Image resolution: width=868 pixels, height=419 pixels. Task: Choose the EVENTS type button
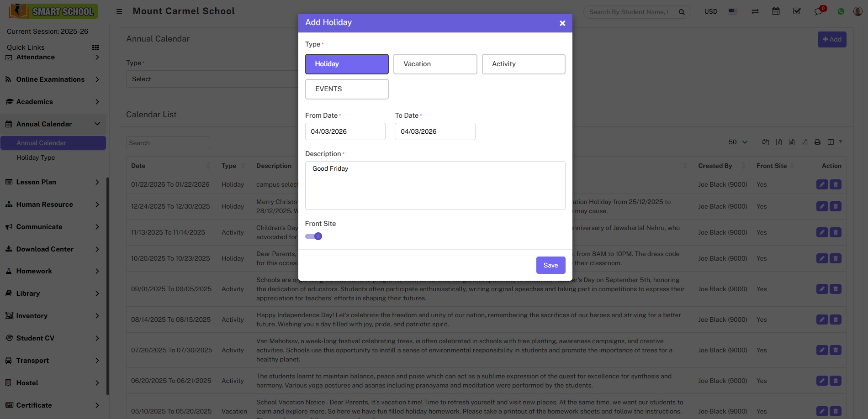click(x=347, y=89)
